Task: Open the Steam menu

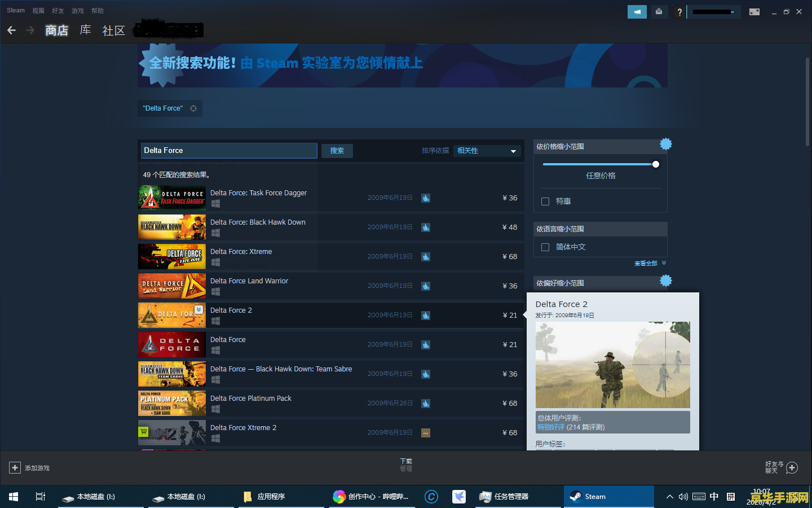Action: (16, 10)
